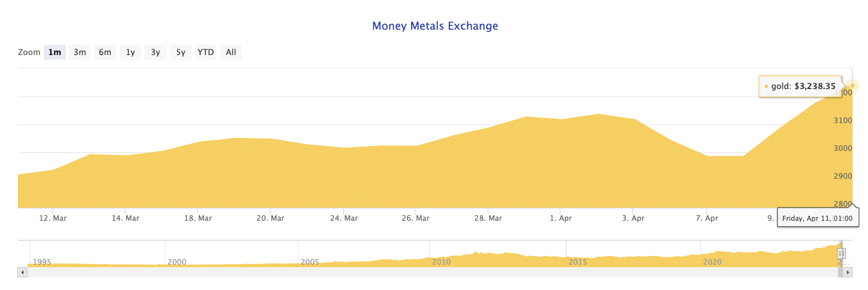This screenshot has width=868, height=290.
Task: Select the 1m zoom range
Action: pos(54,53)
